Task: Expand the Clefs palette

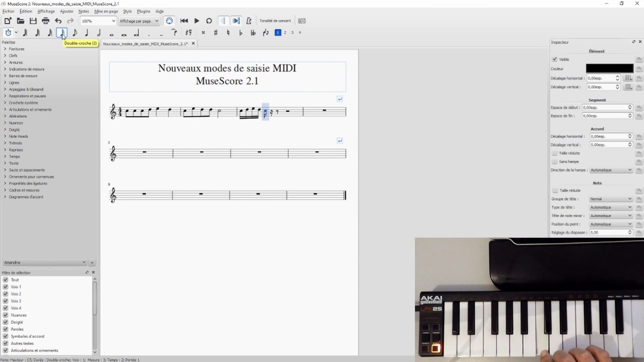Action: point(13,56)
